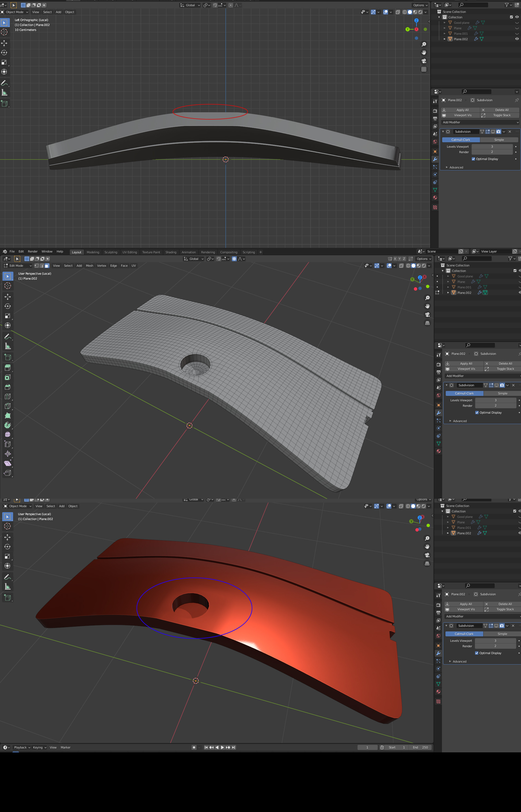This screenshot has width=521, height=812.
Task: Choose Simple subdivision type in Edit Mode screenshot
Action: click(x=502, y=393)
